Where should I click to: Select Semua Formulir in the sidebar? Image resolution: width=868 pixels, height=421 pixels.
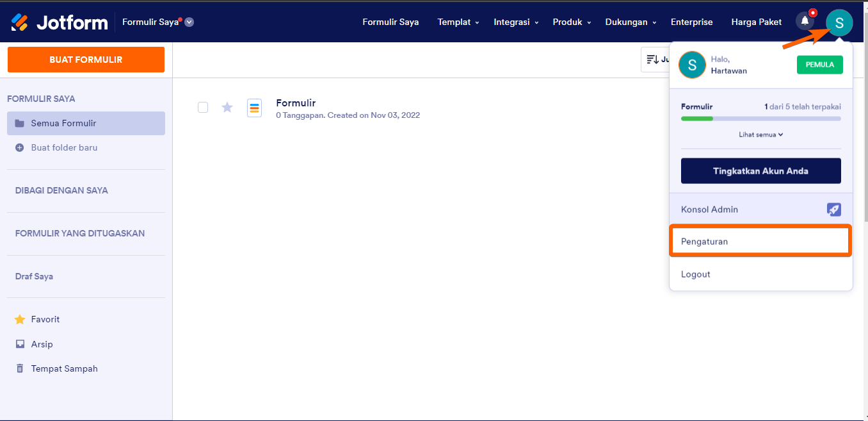[x=86, y=123]
